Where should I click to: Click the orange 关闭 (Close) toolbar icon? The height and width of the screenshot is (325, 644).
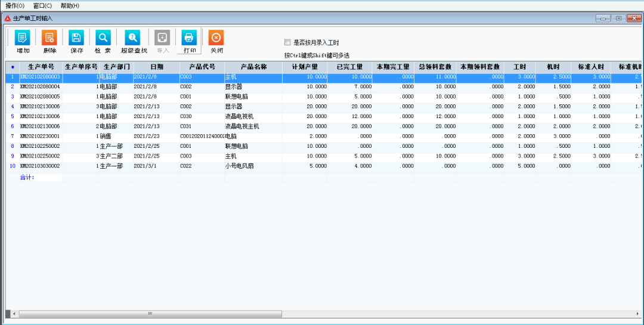coord(216,38)
